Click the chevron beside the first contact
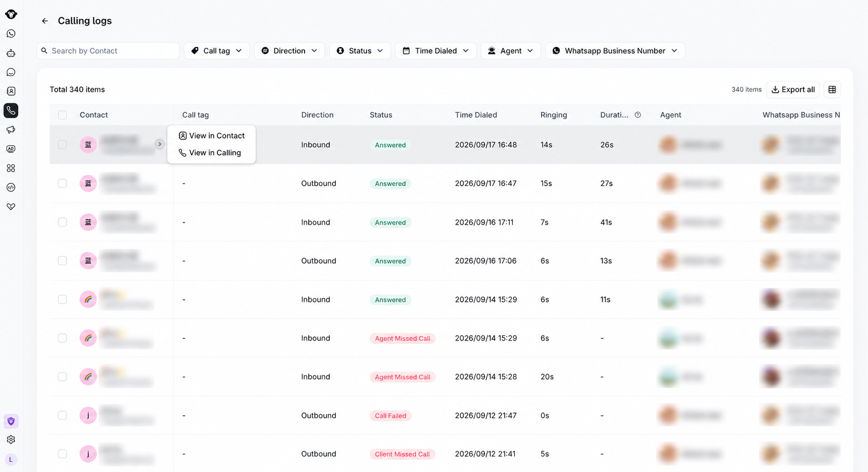Screen dimensions: 868x472 coord(160,145)
